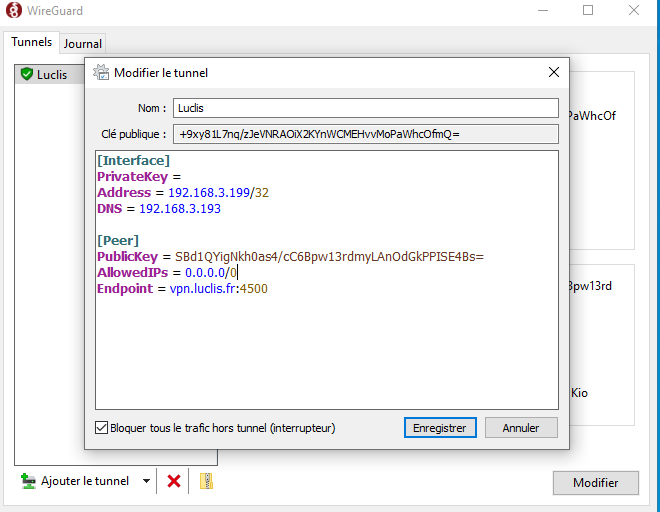Click the red X delete tunnel icon

click(x=173, y=481)
